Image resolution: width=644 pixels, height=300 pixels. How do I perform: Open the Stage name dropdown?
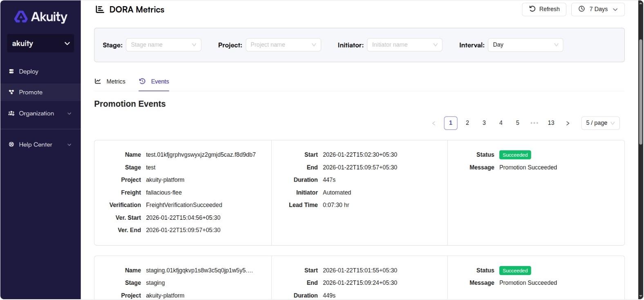coord(163,45)
